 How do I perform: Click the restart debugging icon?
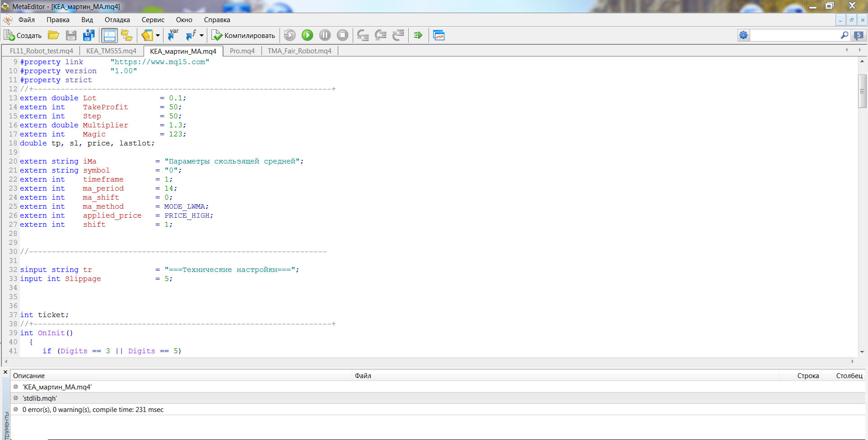tap(290, 35)
